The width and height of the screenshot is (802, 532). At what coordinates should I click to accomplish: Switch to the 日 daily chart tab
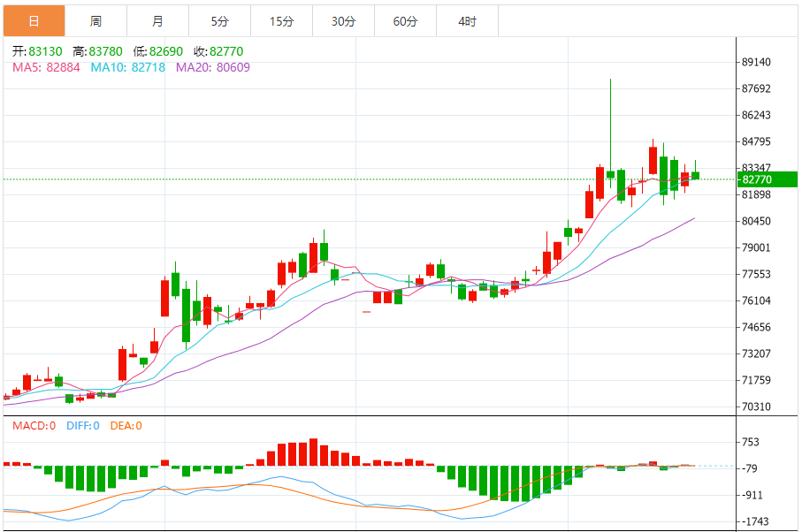coord(34,20)
